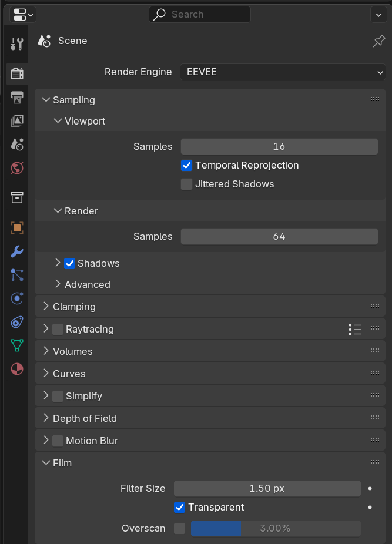Open the editor type selector menu

23,15
